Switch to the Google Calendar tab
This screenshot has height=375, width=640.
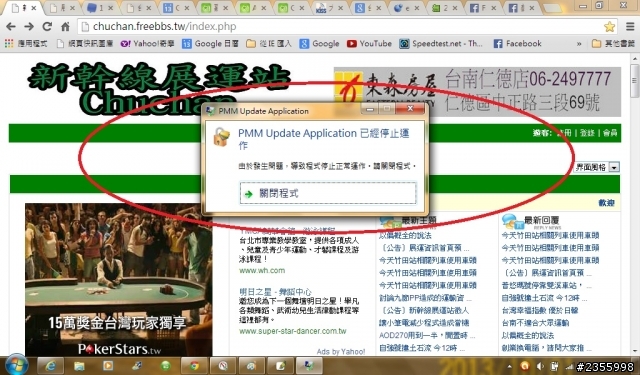[176, 8]
